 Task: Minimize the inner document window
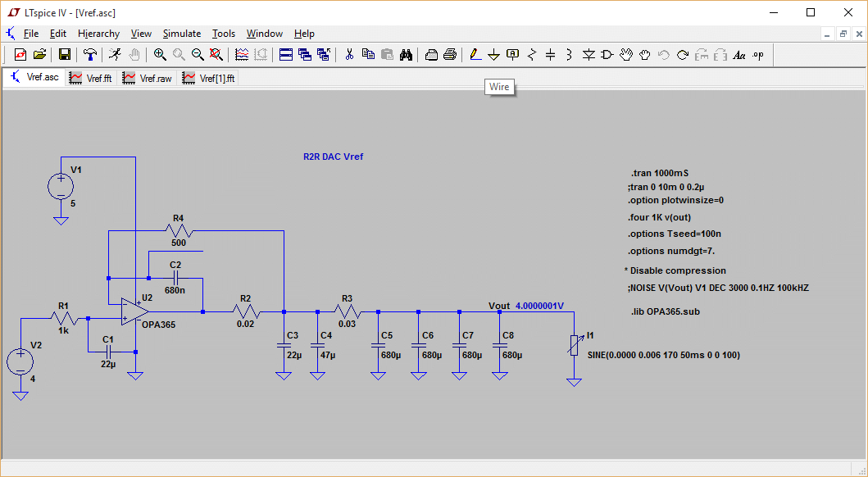(828, 34)
